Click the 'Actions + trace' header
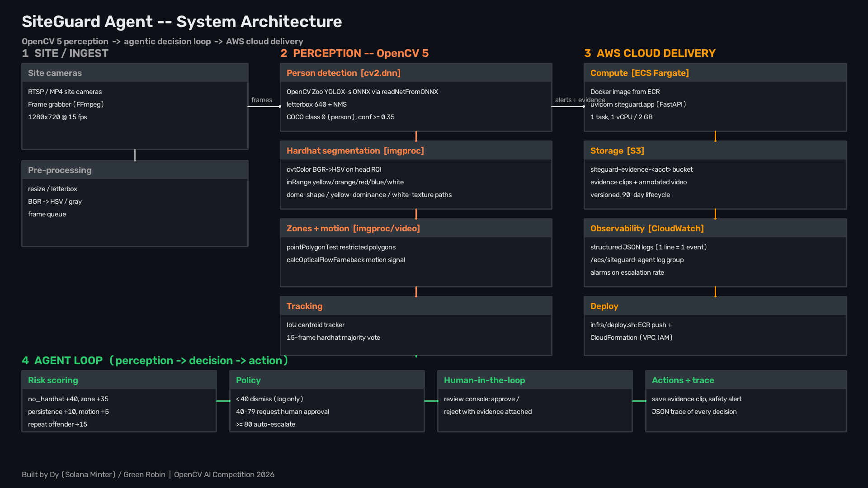The width and height of the screenshot is (868, 488). tap(746, 380)
